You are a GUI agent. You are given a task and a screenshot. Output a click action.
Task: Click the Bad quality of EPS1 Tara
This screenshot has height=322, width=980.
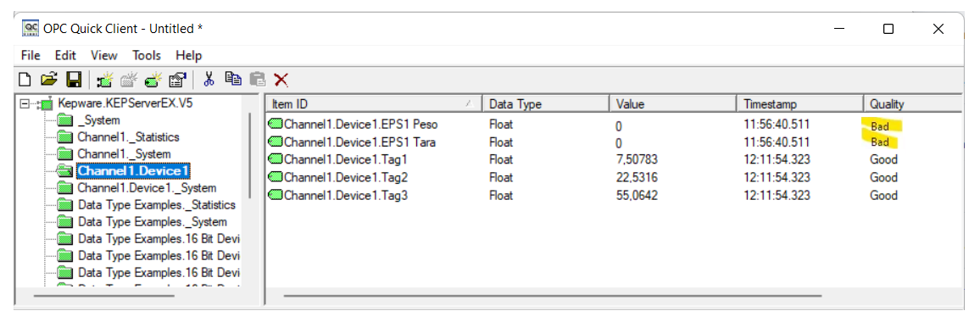click(879, 142)
